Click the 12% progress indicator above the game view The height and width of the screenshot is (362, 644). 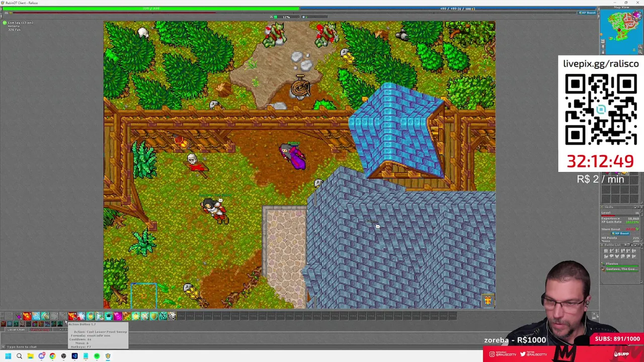(285, 17)
